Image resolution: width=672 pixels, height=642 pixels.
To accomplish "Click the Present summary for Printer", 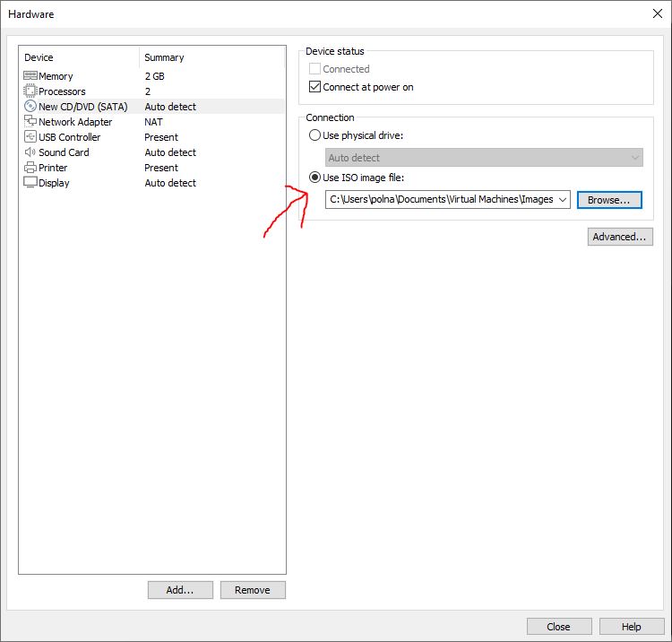I will pos(161,168).
